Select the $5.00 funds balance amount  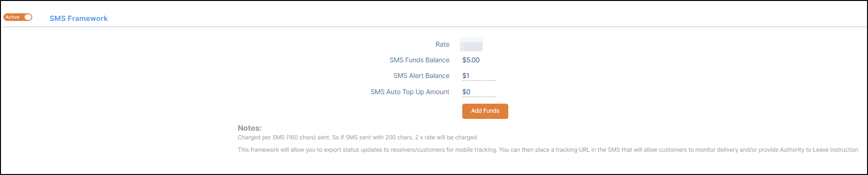click(471, 60)
